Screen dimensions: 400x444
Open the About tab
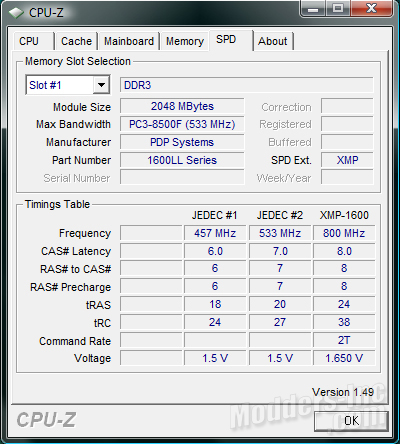(x=273, y=41)
